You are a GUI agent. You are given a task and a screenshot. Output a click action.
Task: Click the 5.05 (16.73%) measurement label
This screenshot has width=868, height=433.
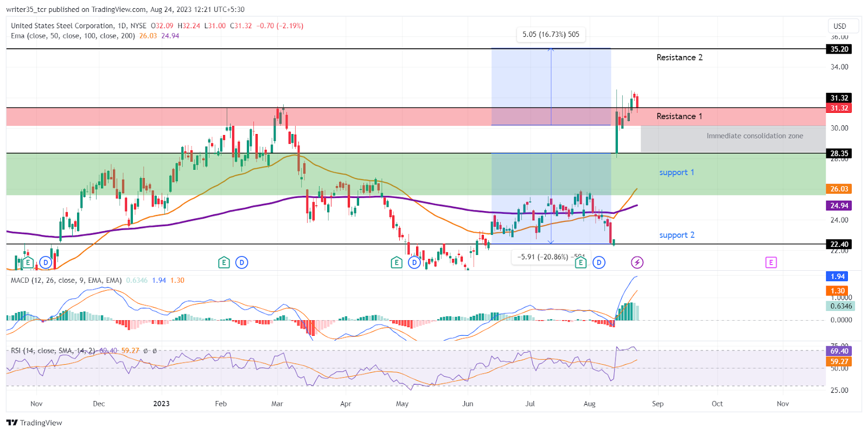[551, 35]
